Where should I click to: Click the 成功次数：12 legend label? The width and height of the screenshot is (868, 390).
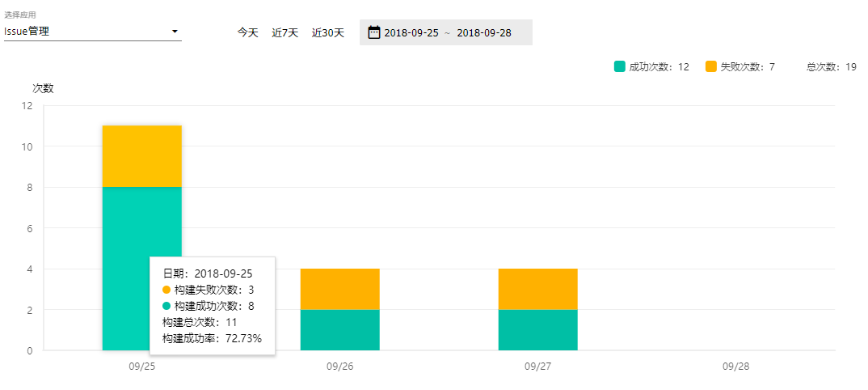(x=659, y=67)
